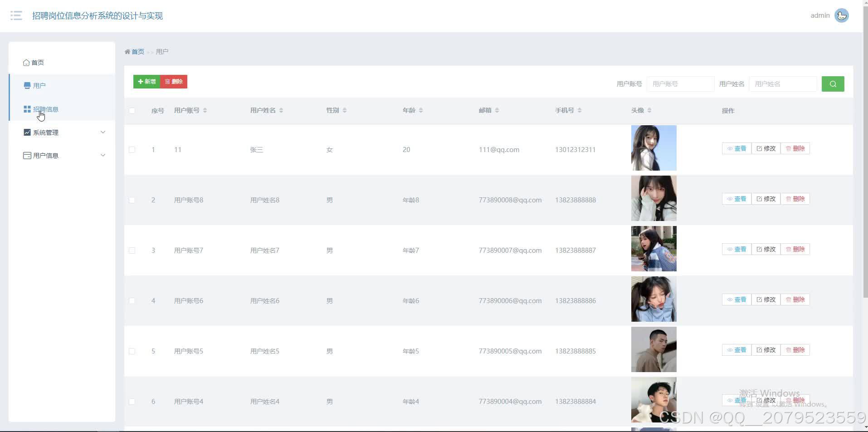Viewport: 868px width, 432px height.
Task: Open the admin avatar icon
Action: click(842, 15)
